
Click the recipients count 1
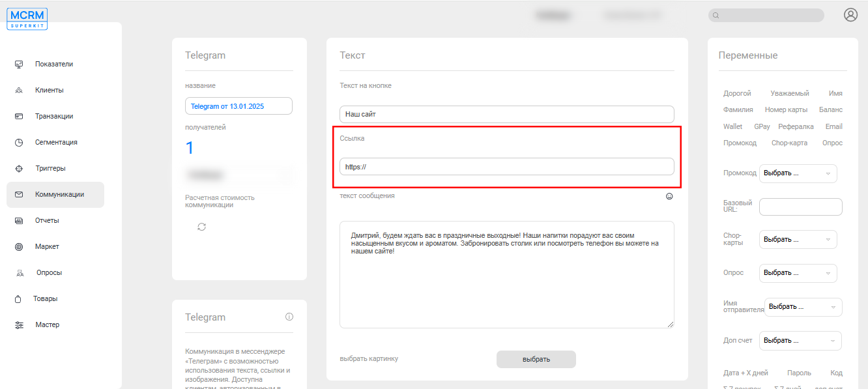click(190, 148)
